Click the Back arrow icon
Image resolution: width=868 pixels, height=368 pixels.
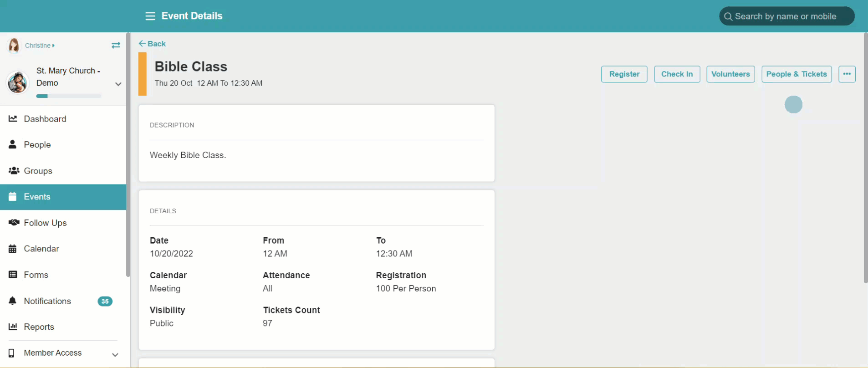(142, 44)
